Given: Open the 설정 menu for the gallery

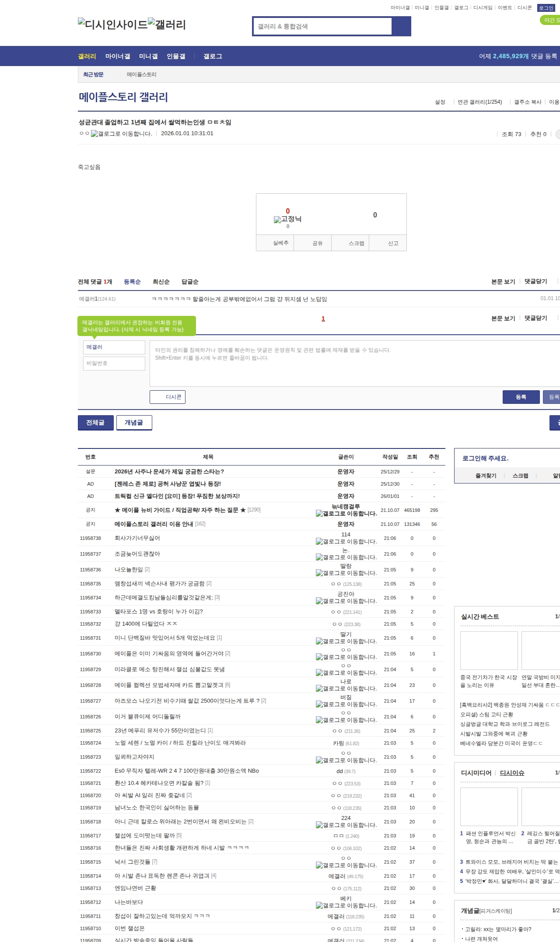Looking at the screenshot, I should (x=440, y=102).
